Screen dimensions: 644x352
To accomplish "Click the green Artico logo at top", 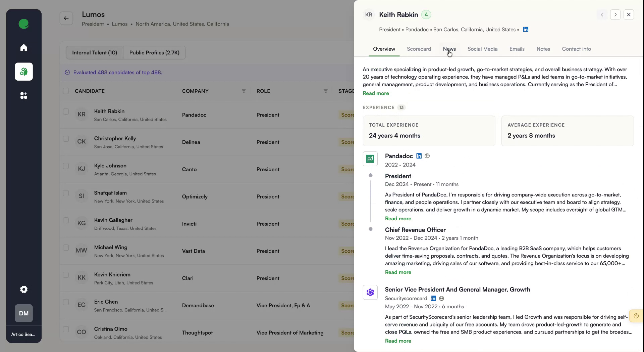I will tap(23, 24).
